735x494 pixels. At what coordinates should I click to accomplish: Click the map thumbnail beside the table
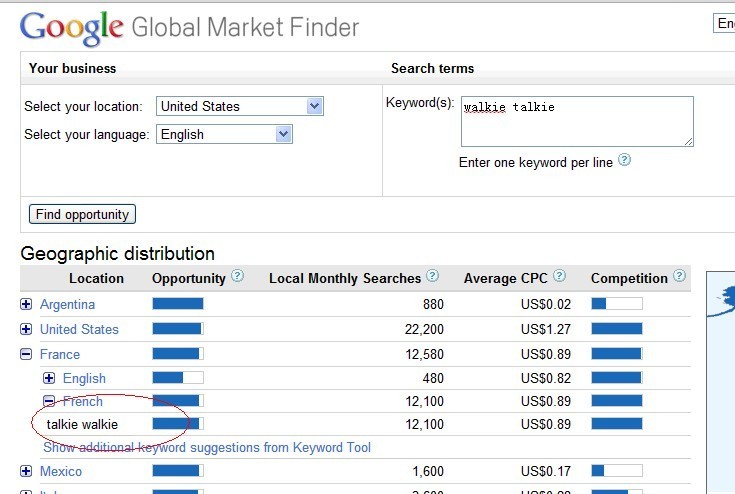point(720,382)
